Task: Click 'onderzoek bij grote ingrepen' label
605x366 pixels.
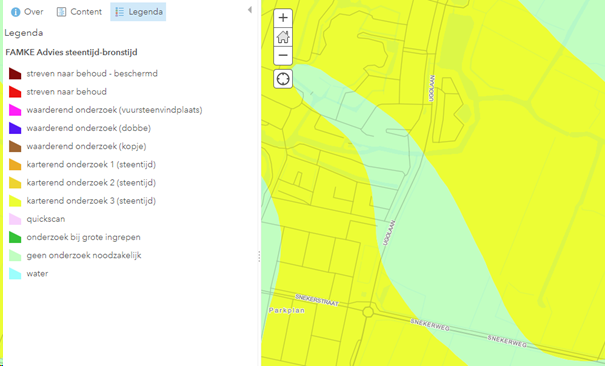Action: tap(83, 237)
